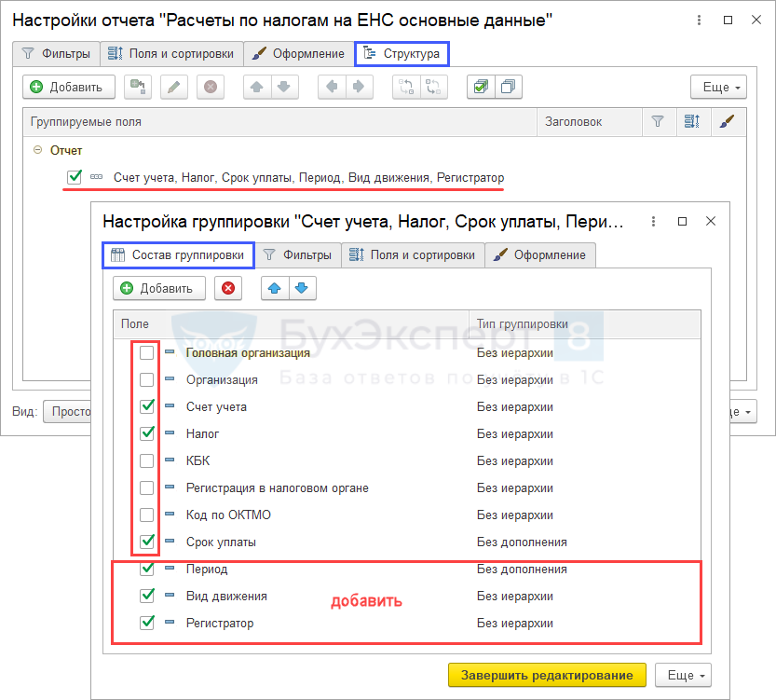Enable Организация field checkbox
This screenshot has height=700, width=776.
[x=146, y=379]
